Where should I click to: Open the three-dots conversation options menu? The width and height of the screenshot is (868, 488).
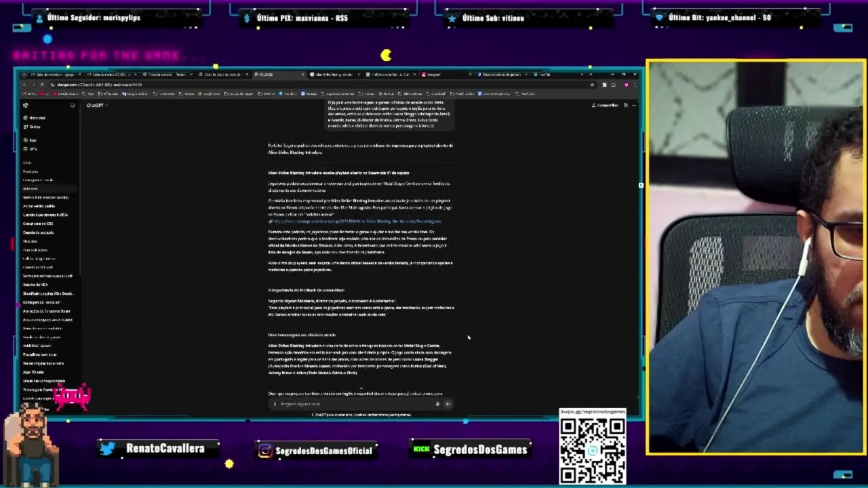click(634, 105)
